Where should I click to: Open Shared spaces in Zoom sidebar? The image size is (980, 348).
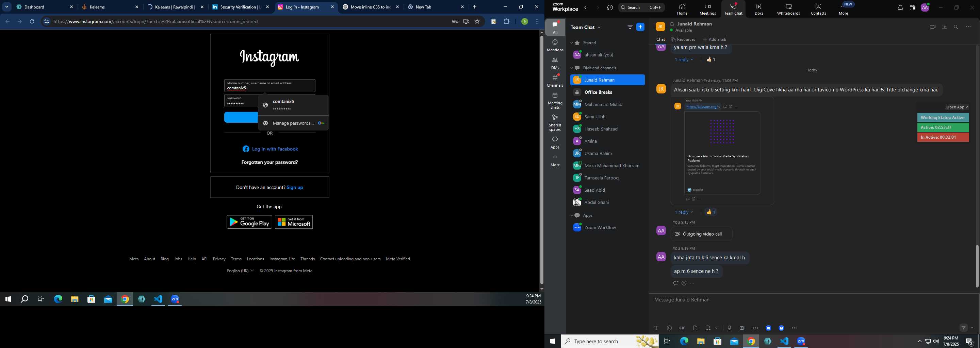point(555,123)
